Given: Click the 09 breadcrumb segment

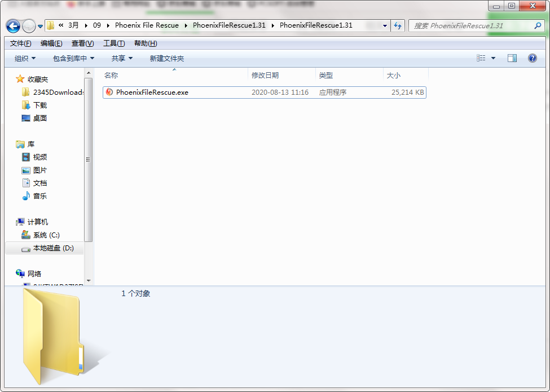Looking at the screenshot, I should [97, 25].
